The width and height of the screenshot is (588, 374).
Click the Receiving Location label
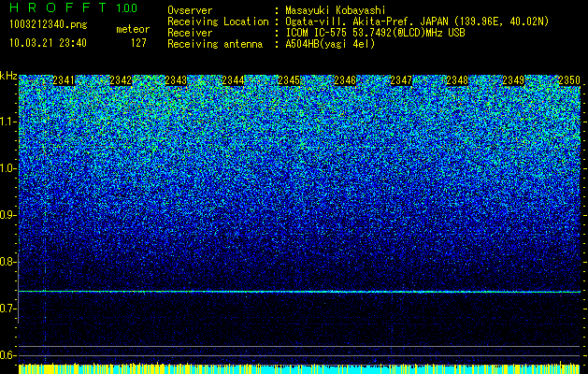[x=218, y=22]
